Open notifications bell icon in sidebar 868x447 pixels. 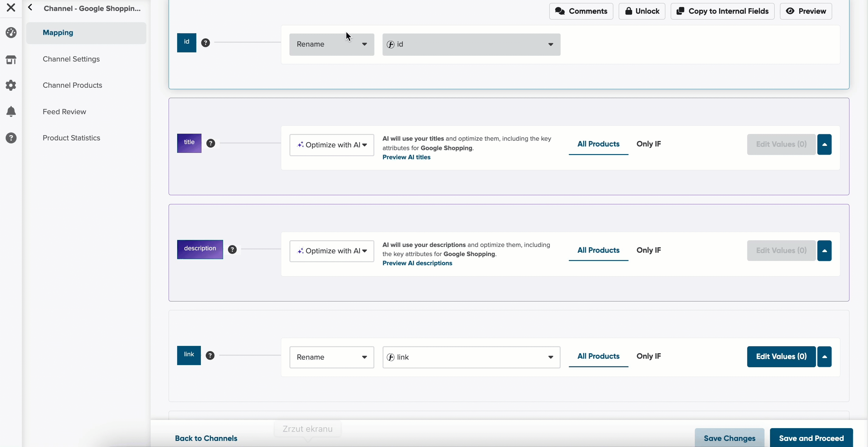11,111
